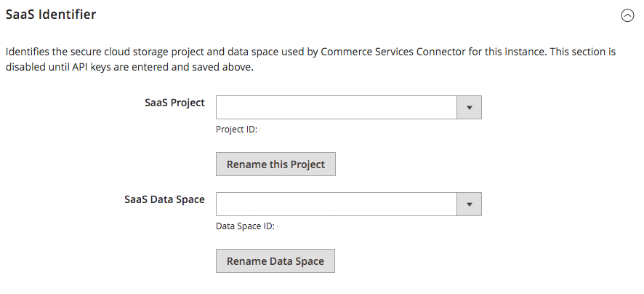Click the SaaS Identifier section heading
Viewport: 644px width, 294px height.
(x=51, y=15)
